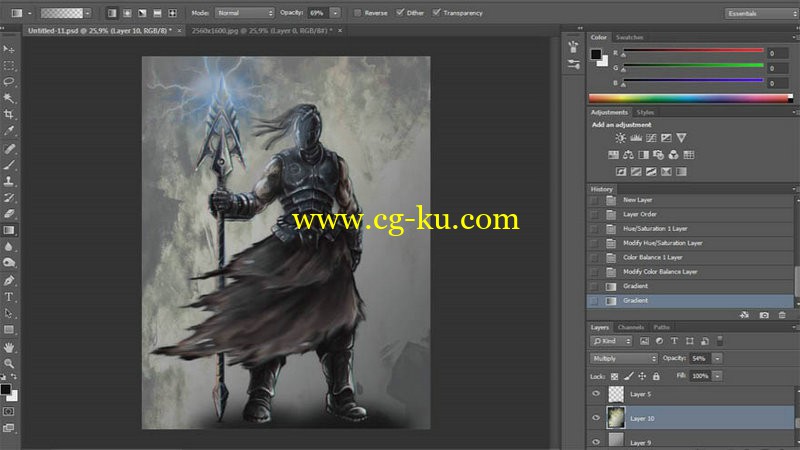Click the foreground color swatch in Color panel
This screenshot has height=450, width=800.
coord(595,54)
